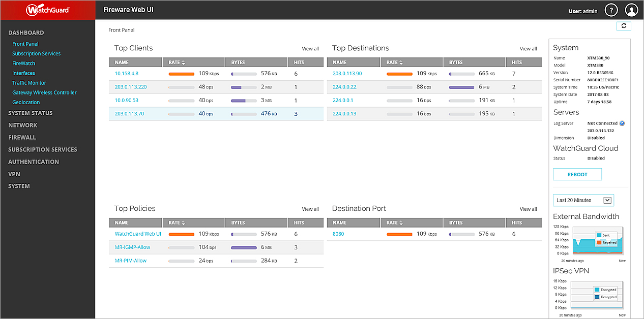The width and height of the screenshot is (644, 319).
Task: Open the admin user account icon
Action: (x=631, y=10)
